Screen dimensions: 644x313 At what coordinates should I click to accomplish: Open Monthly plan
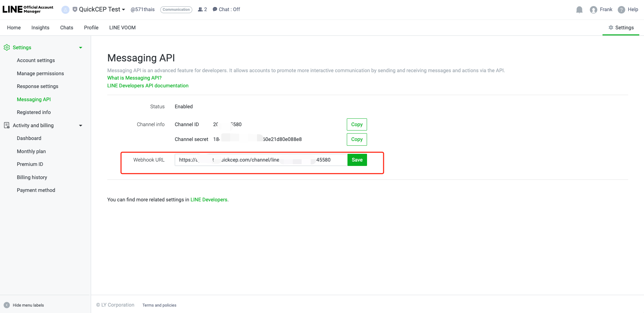click(31, 151)
